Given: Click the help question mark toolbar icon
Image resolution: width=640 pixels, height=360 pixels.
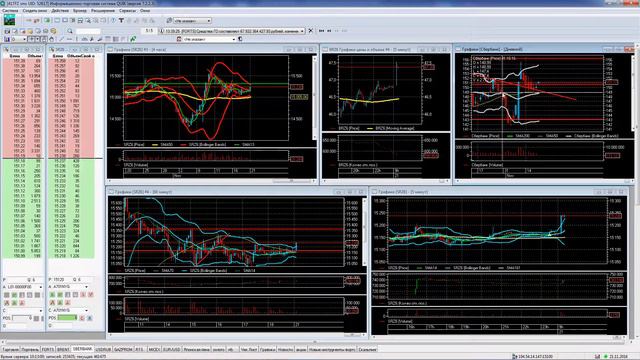Looking at the screenshot, I should [113, 20].
